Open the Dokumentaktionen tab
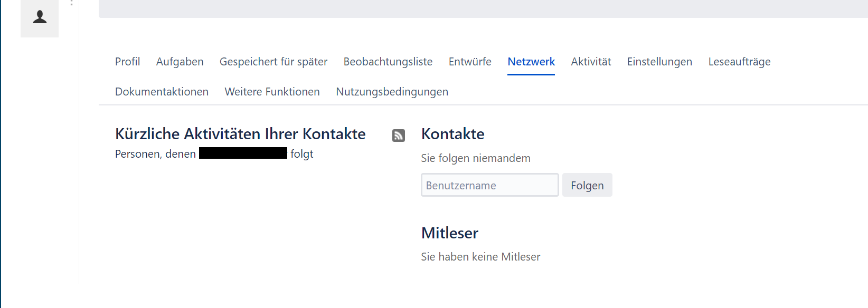This screenshot has width=868, height=308. 162,92
